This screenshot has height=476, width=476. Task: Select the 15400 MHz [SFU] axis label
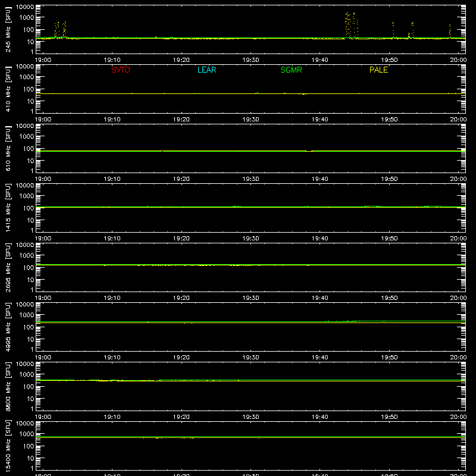pos(8,446)
